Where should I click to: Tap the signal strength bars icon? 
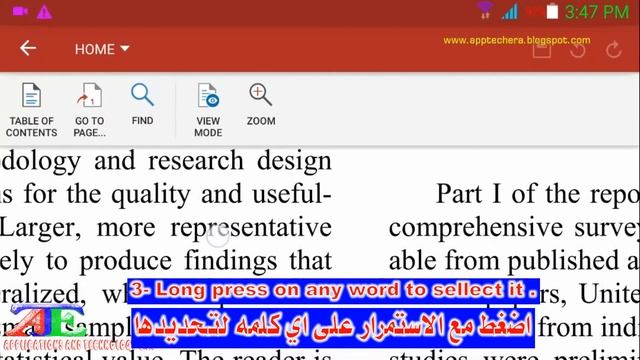pyautogui.click(x=509, y=11)
